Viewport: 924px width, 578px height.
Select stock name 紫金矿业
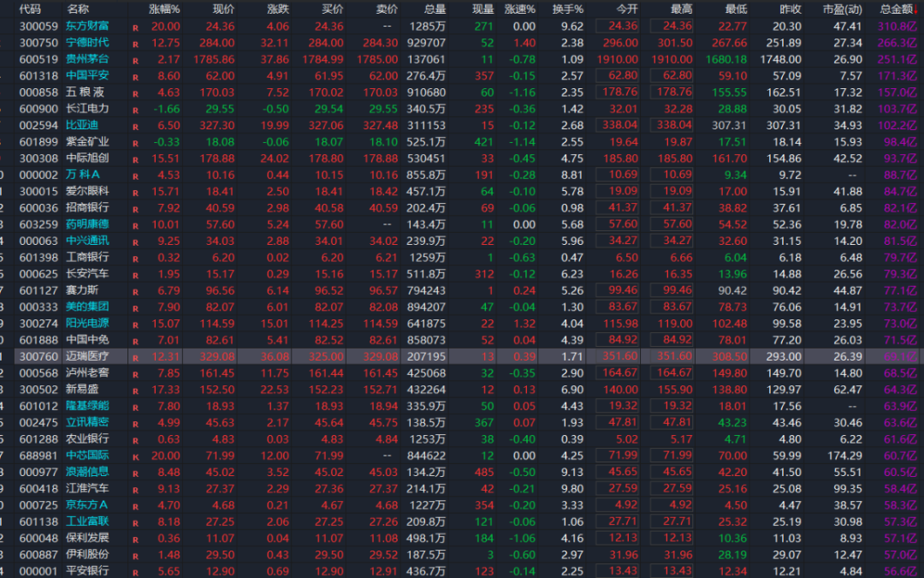(x=87, y=141)
